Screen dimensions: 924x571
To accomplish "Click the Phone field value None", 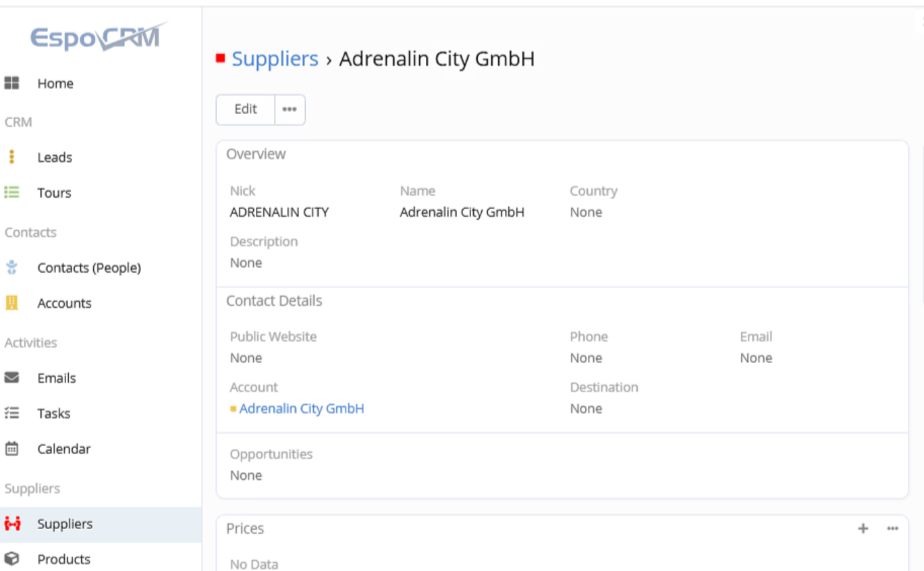I will coord(586,358).
